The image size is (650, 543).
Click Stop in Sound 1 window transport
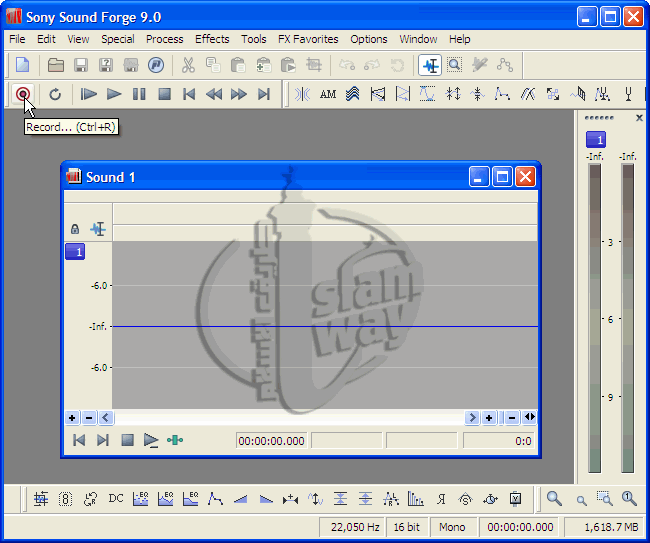(127, 440)
